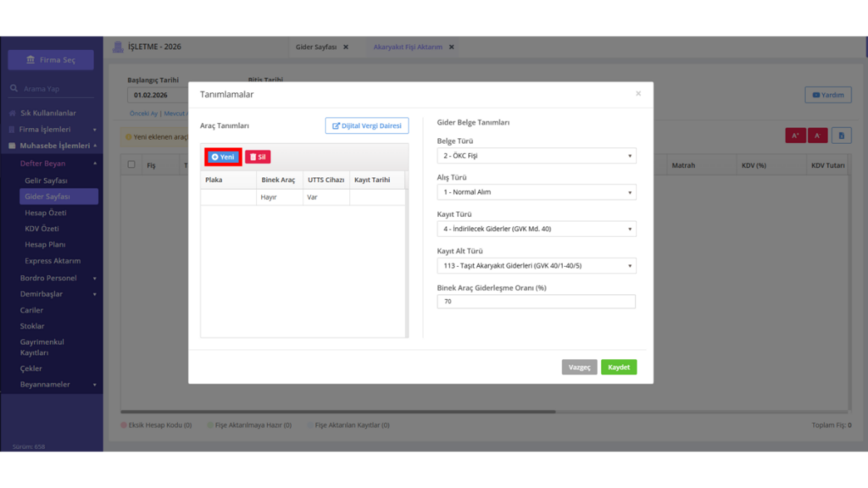Click the A+ font increase button
Viewport: 868px width, 488px height.
click(x=795, y=136)
